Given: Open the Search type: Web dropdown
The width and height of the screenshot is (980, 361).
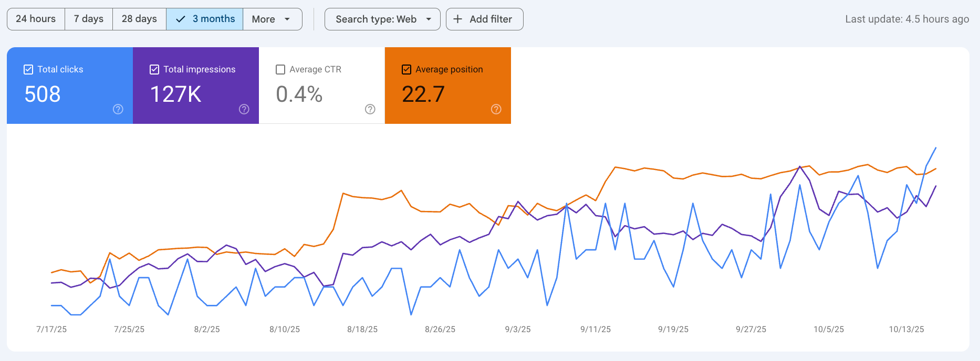Looking at the screenshot, I should tap(376, 19).
